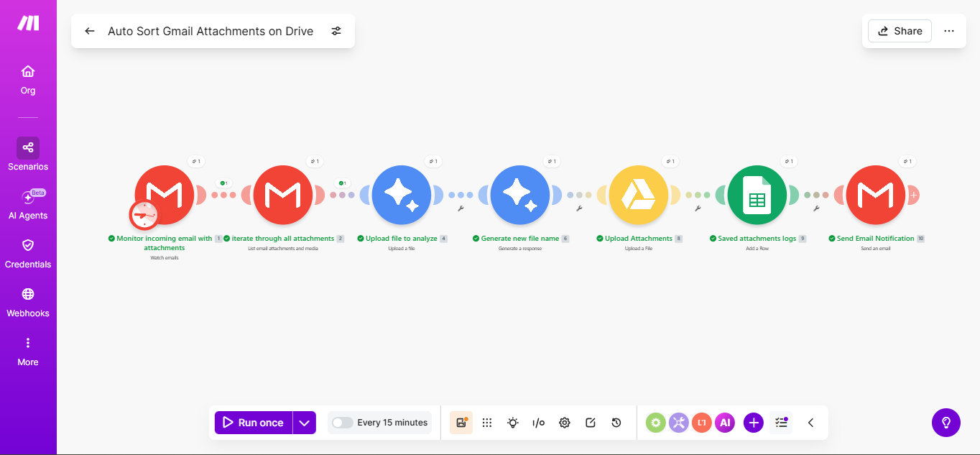Collapse the toolbar with the left chevron

point(810,423)
